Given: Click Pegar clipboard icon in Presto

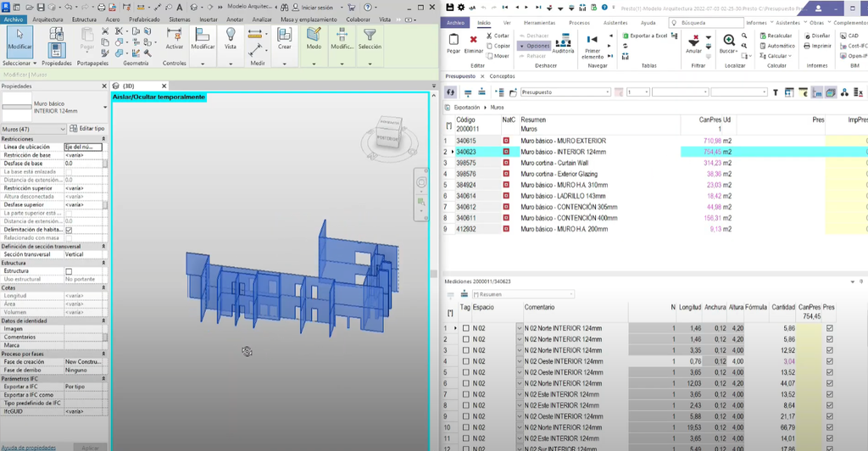Looking at the screenshot, I should [x=453, y=40].
